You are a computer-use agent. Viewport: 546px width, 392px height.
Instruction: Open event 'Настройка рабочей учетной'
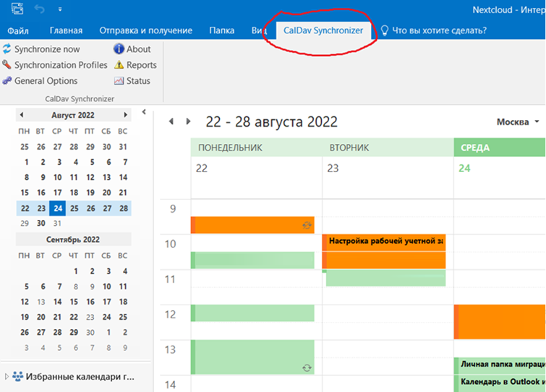coord(384,252)
